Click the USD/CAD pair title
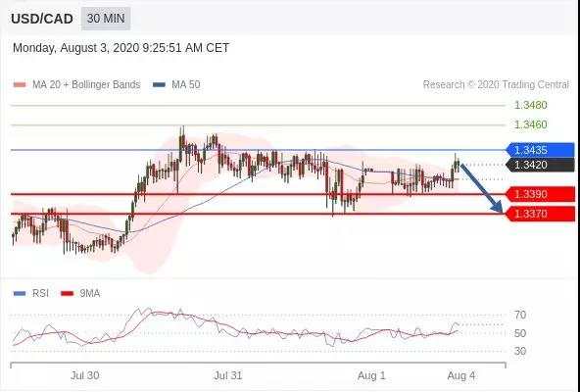The height and width of the screenshot is (392, 580). click(42, 19)
